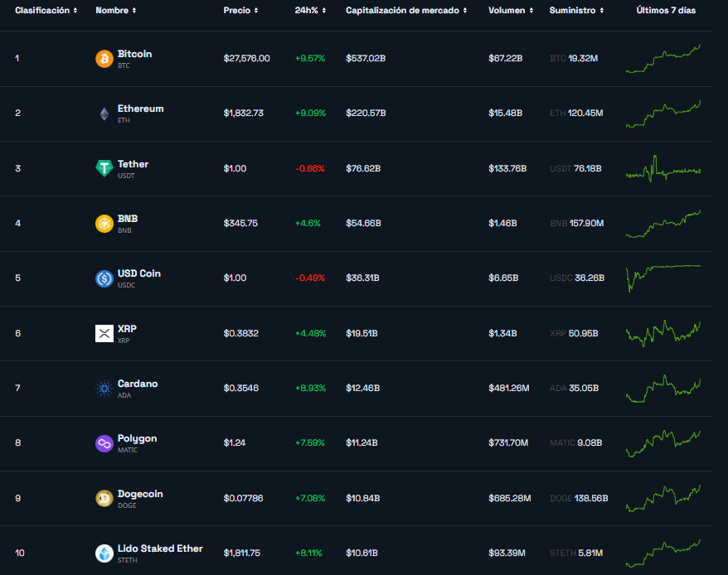Screen dimensions: 728x575
Task: Sort by Volumen column
Action: pos(511,10)
